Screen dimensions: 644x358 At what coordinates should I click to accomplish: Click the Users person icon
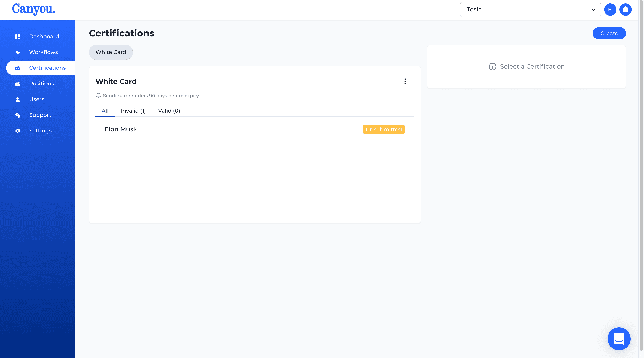[17, 99]
